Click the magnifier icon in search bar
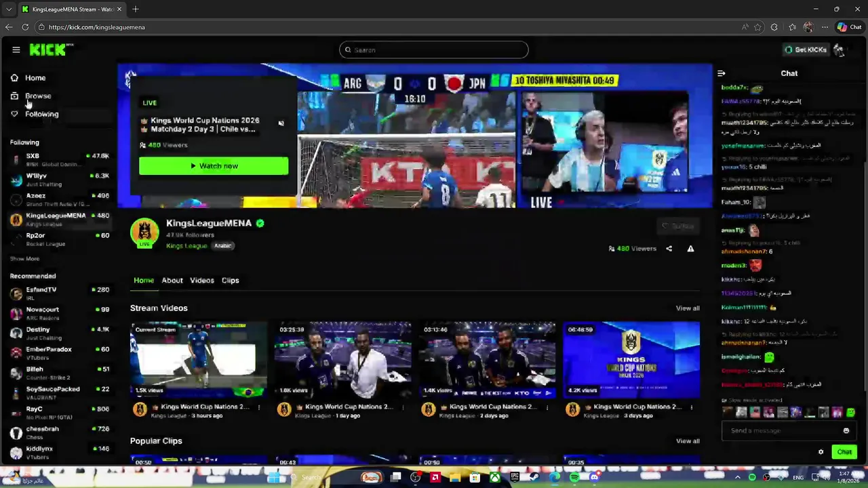This screenshot has height=488, width=868. pyautogui.click(x=348, y=49)
